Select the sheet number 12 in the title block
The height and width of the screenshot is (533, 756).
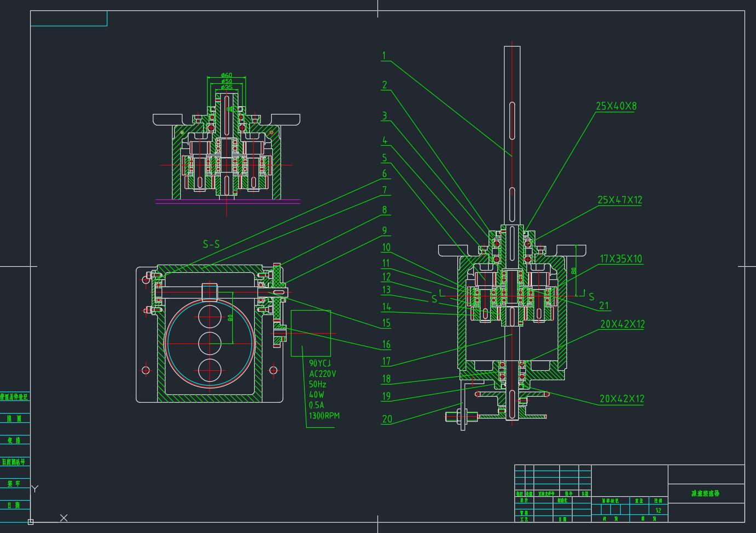coord(657,509)
